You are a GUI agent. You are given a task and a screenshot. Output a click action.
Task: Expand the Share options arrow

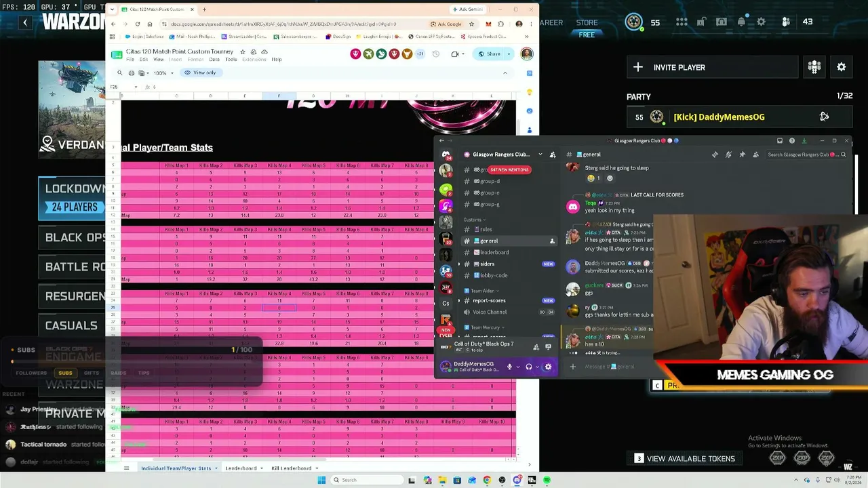coord(509,54)
